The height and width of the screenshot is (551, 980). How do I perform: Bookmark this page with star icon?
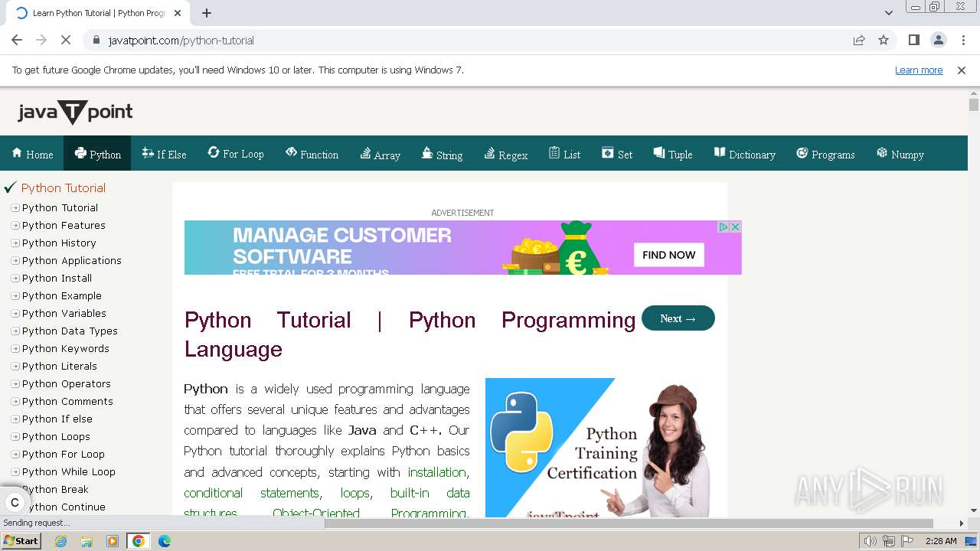click(x=884, y=40)
